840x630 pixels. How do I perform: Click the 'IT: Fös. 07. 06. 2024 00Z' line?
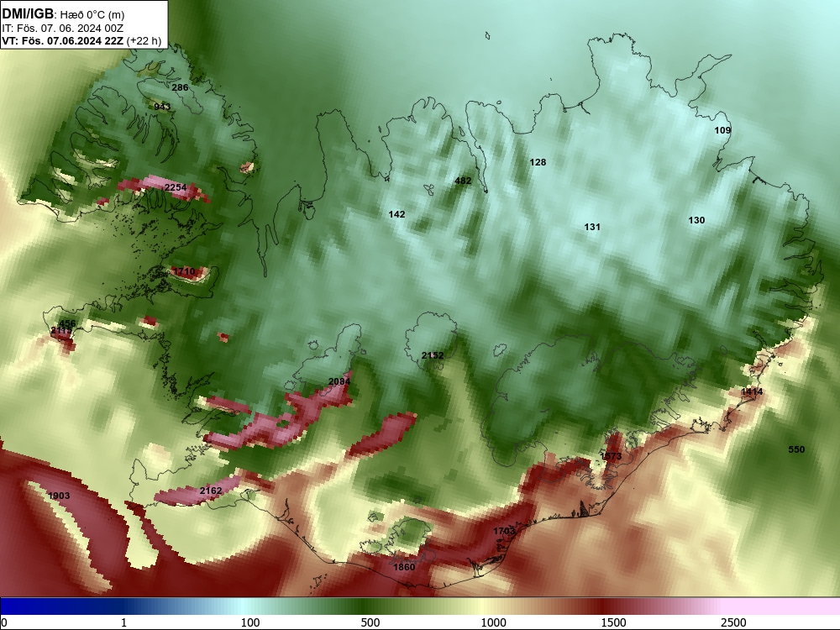[63, 29]
